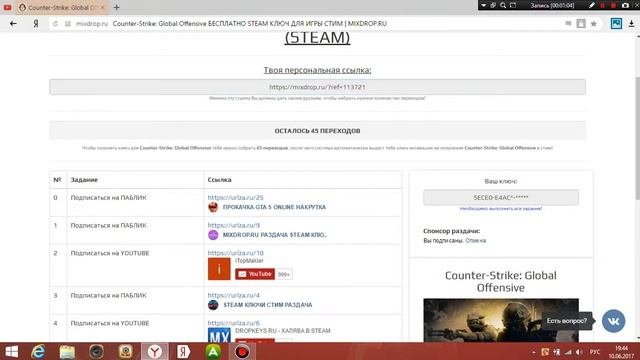Screen dimensions: 640x360
Task: Open the green A taskbar icon
Action: 213,351
